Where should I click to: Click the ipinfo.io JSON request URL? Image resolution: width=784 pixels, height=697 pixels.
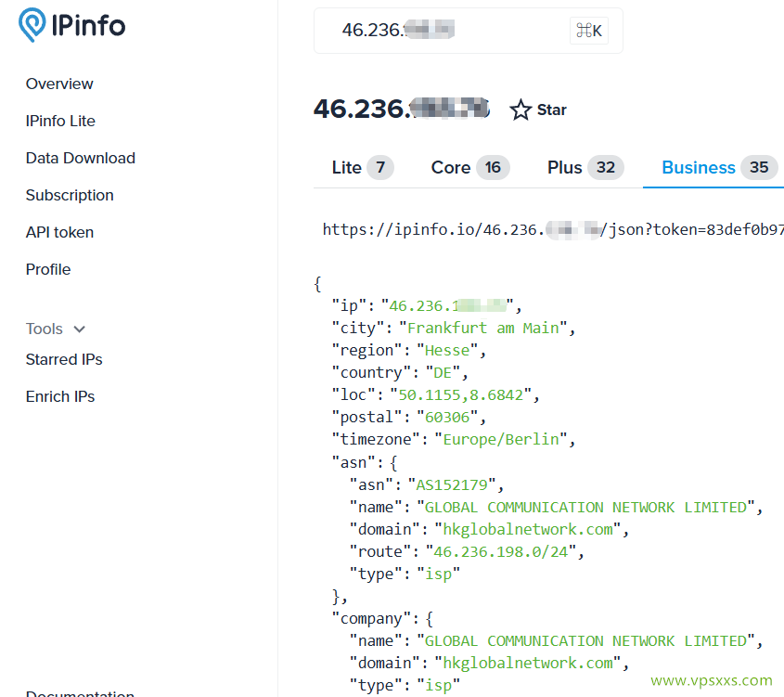point(553,229)
